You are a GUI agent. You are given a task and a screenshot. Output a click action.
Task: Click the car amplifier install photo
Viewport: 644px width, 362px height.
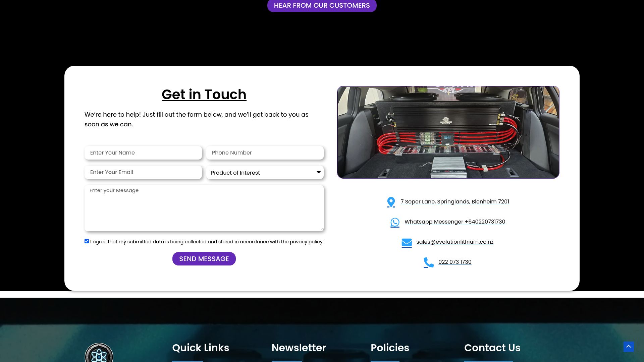tap(448, 132)
